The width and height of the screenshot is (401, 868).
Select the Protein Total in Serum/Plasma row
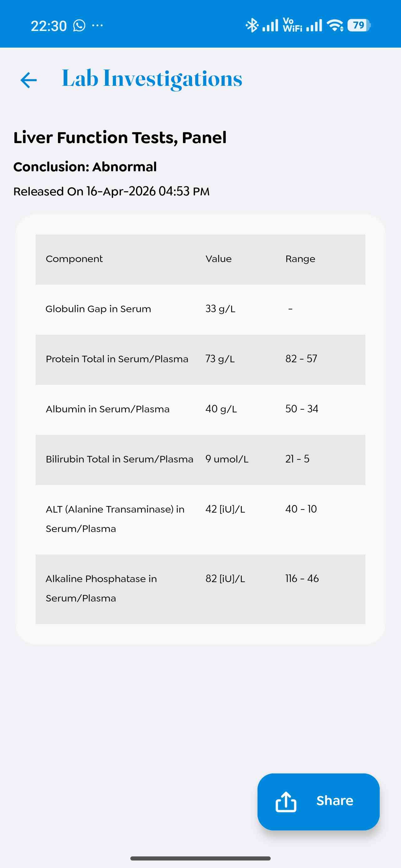200,359
